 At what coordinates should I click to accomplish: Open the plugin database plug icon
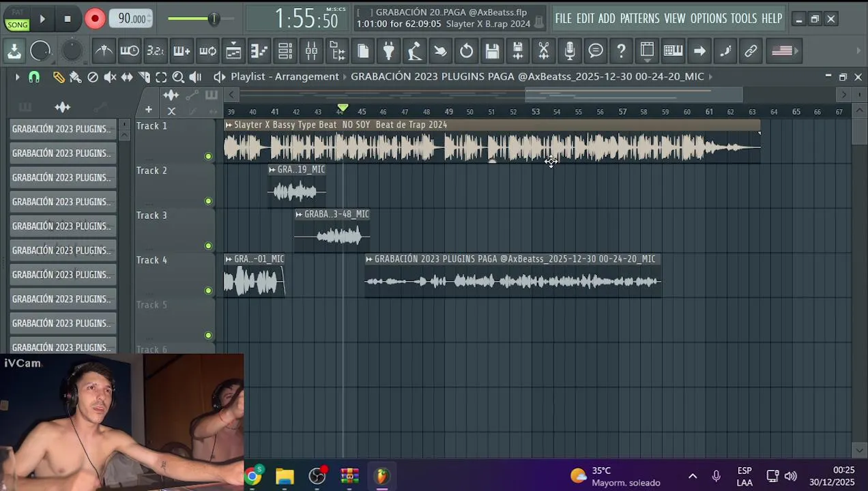(389, 50)
